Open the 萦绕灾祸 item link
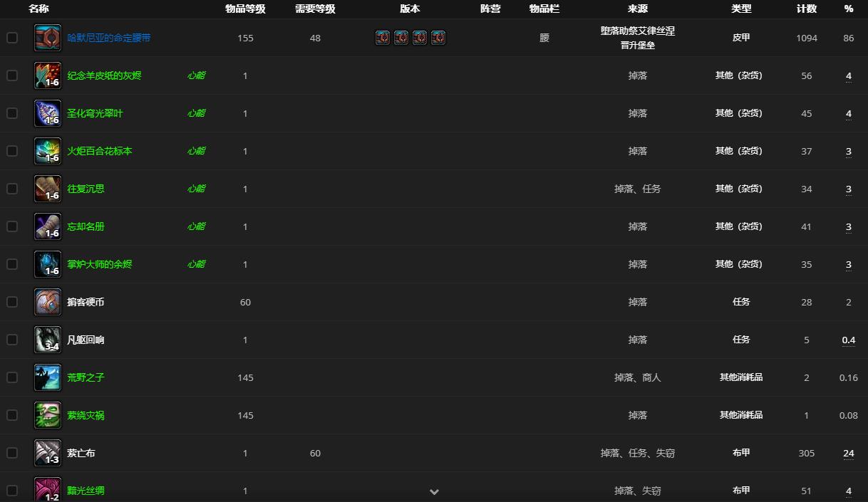The image size is (868, 502). 86,415
